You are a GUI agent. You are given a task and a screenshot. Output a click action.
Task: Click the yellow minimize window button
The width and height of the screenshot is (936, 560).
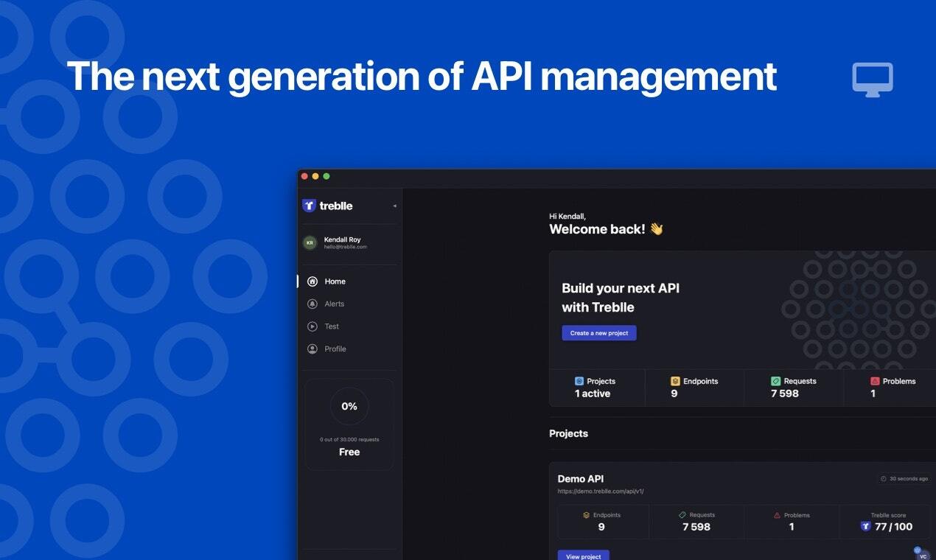(315, 176)
